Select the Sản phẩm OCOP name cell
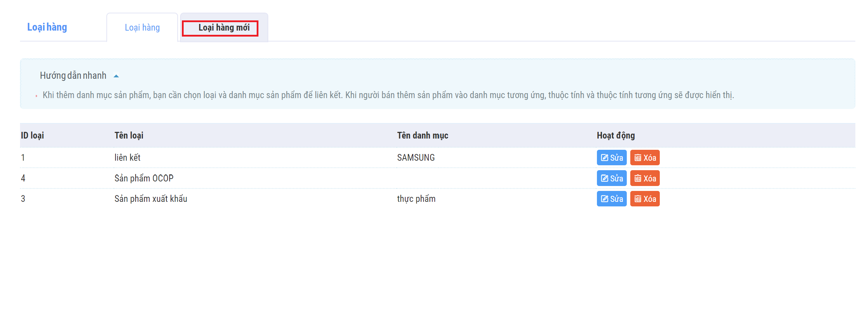Image resolution: width=868 pixels, height=327 pixels. 144,178
